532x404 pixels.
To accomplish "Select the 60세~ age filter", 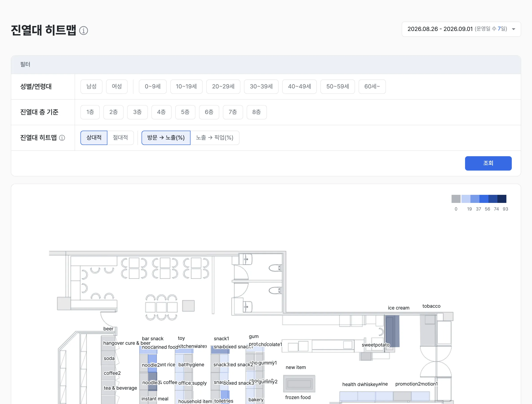I will point(372,87).
